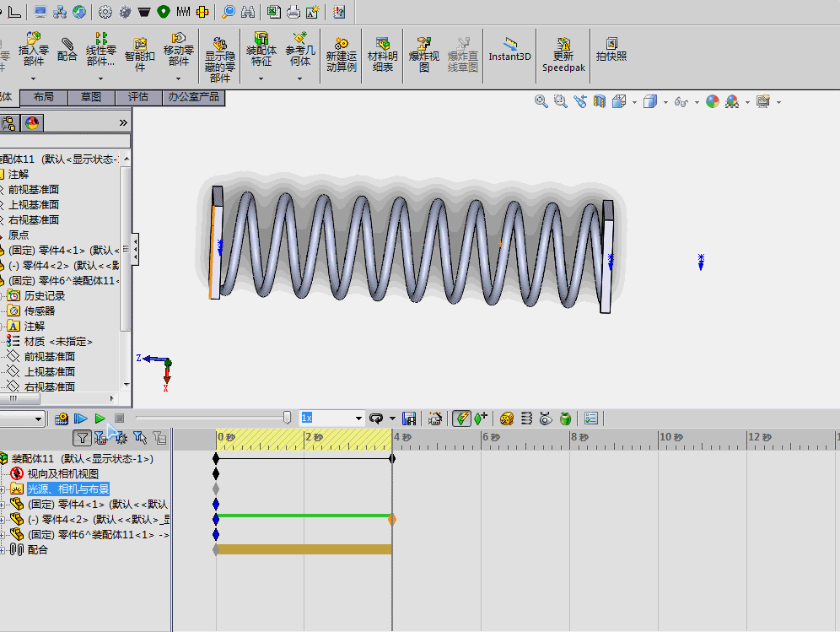
Task: Add a Motor to the motion study
Action: pyautogui.click(x=506, y=419)
